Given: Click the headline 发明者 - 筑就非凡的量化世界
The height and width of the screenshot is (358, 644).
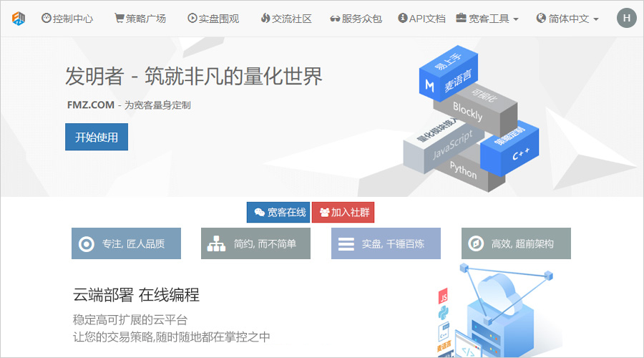Looking at the screenshot, I should [194, 77].
